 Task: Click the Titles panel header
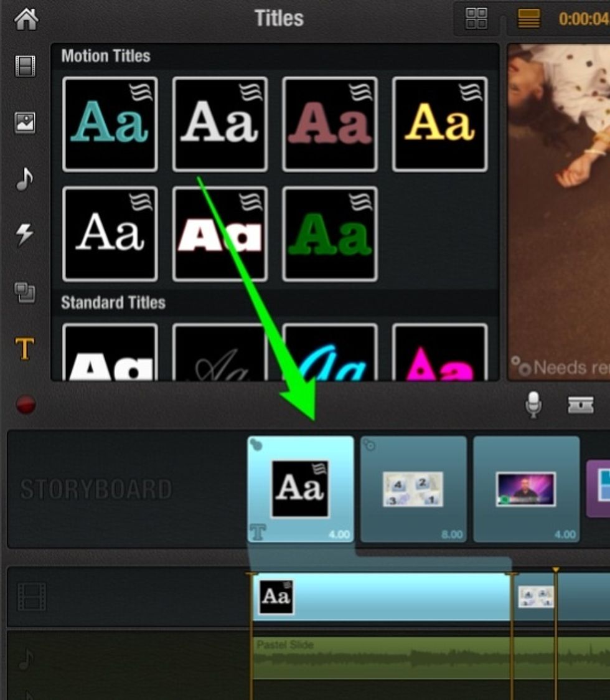pos(278,18)
